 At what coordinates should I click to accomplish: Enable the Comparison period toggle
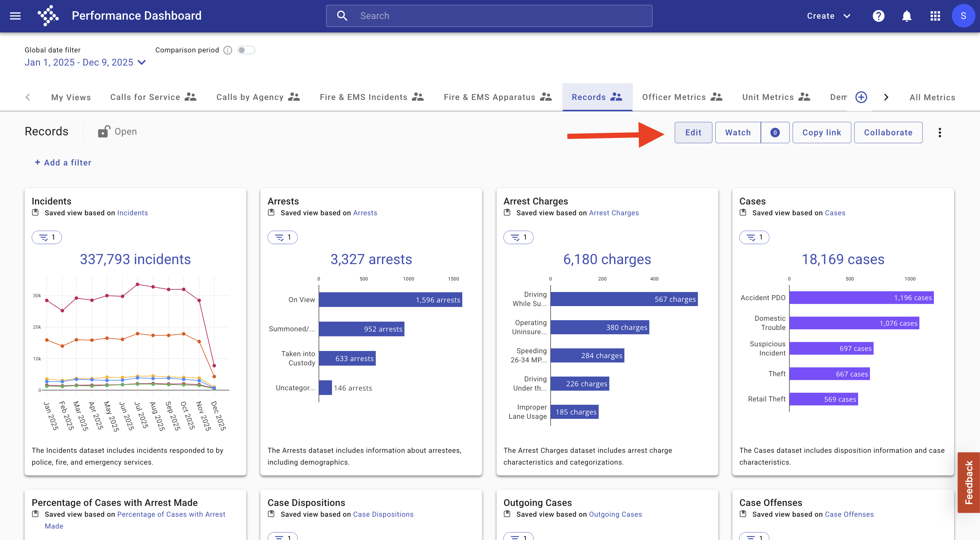[x=246, y=50]
